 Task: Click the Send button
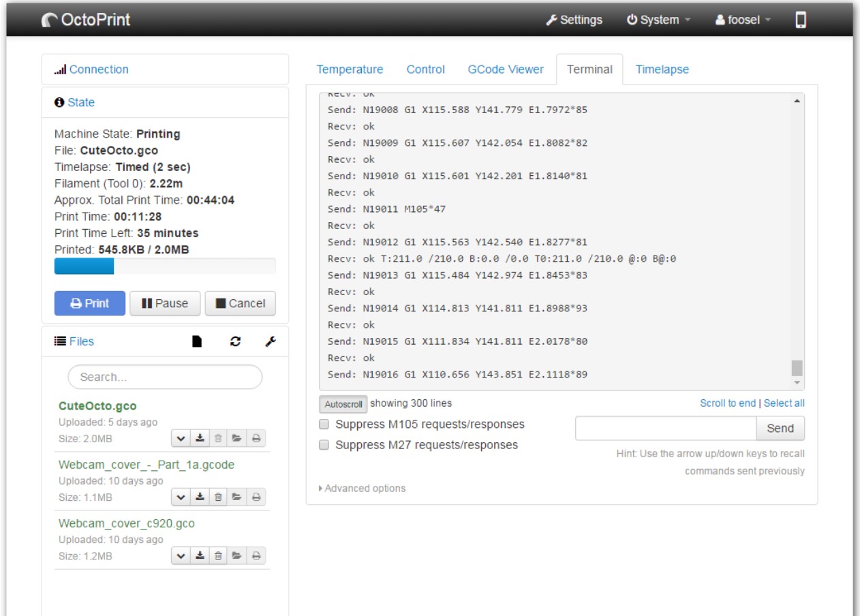[780, 428]
